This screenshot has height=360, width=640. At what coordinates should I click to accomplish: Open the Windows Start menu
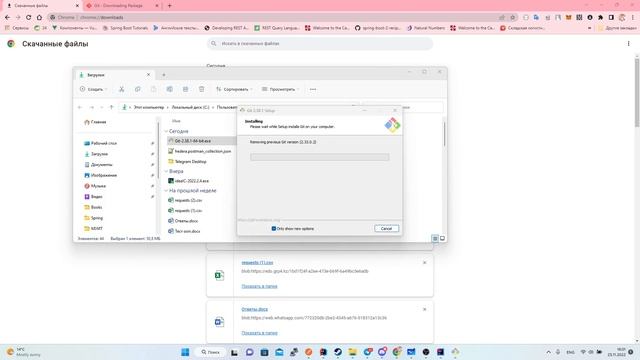click(185, 352)
